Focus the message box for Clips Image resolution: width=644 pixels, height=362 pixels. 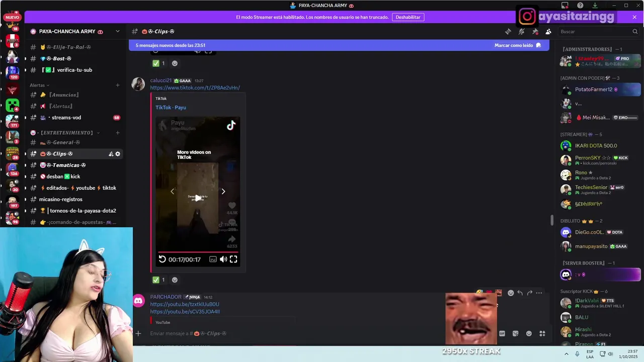coord(297,333)
